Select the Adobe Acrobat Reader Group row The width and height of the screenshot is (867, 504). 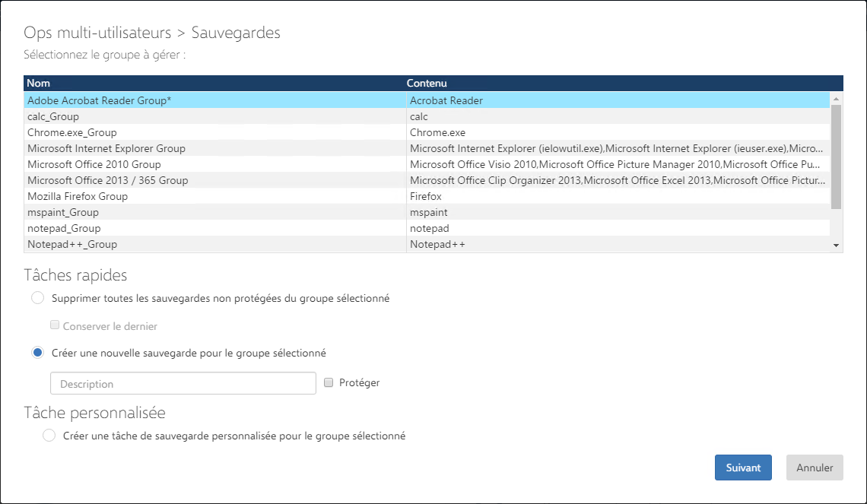coord(99,100)
